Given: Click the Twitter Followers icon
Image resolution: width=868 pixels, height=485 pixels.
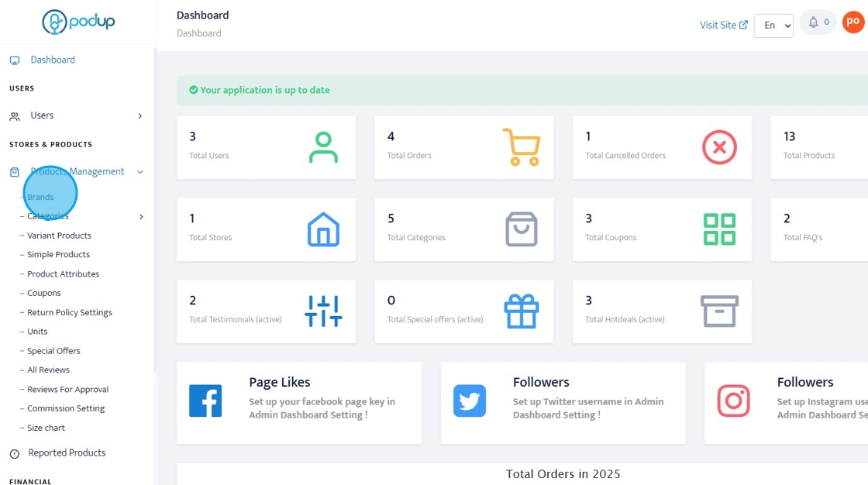Looking at the screenshot, I should 470,401.
